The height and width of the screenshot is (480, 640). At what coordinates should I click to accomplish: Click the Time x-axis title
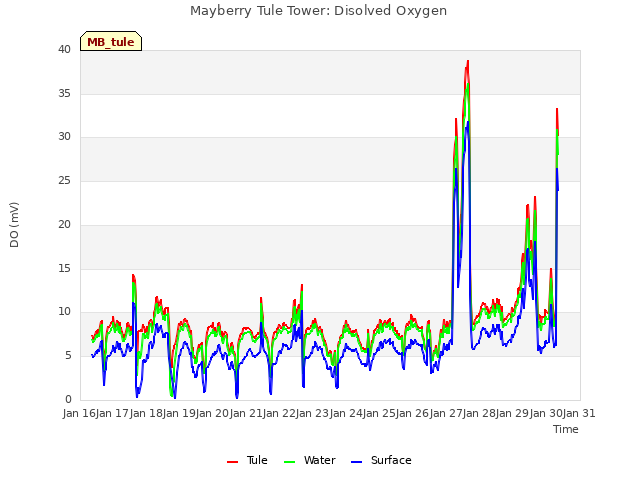pos(566,429)
